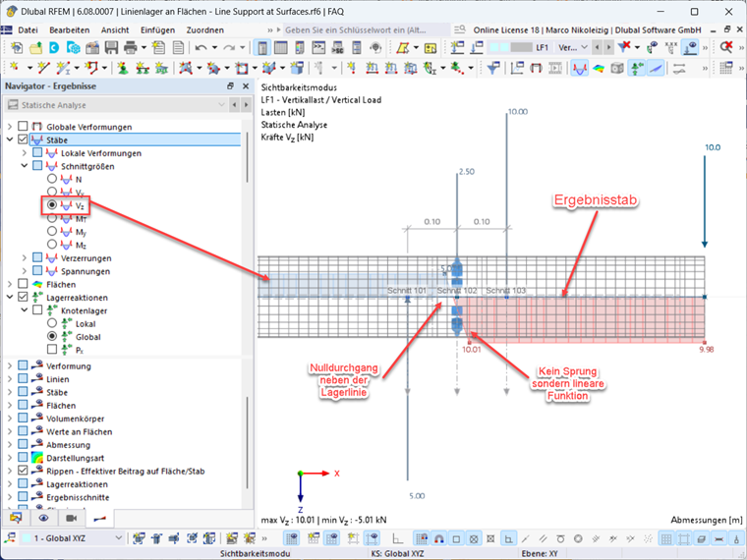Open Navigator Views tab (camera icon)
Viewport: 747px width, 560px height.
(x=72, y=518)
